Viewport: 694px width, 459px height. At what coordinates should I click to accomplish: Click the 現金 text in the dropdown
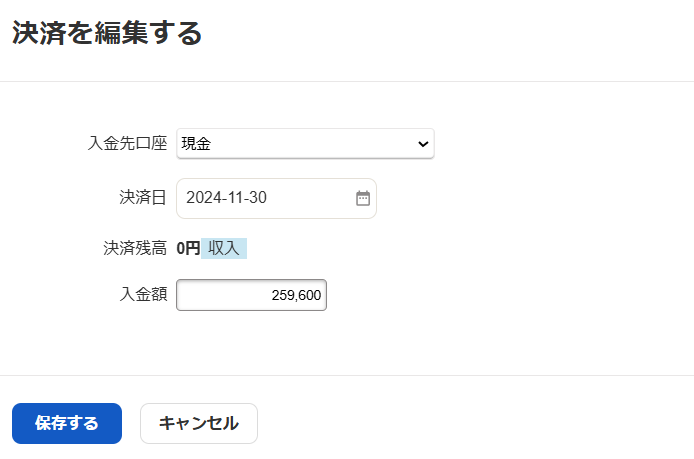(x=196, y=144)
